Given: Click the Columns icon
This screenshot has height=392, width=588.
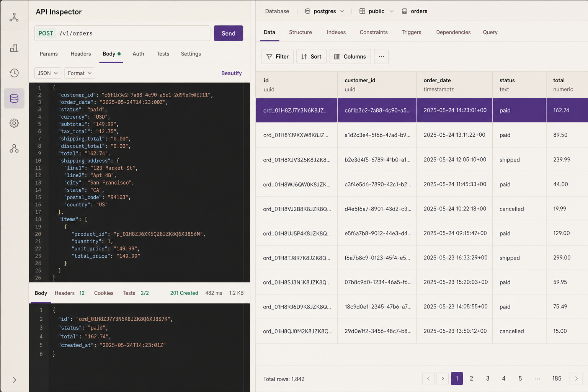Looking at the screenshot, I should point(337,57).
